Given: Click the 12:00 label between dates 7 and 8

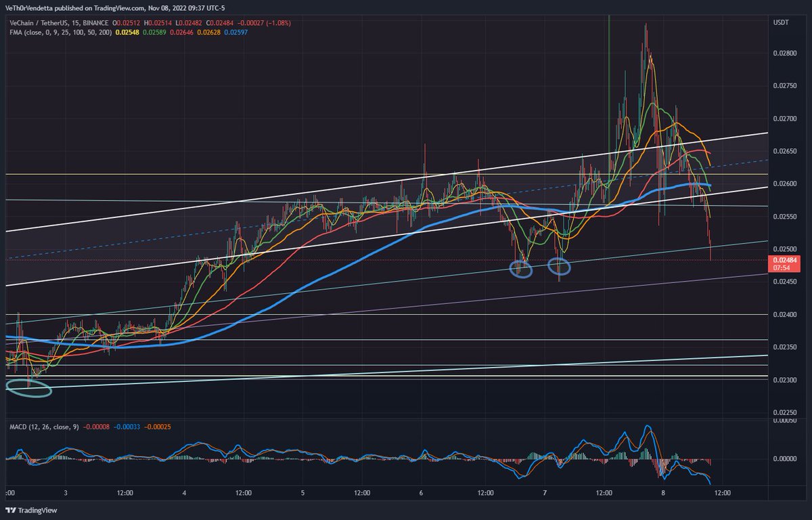Looking at the screenshot, I should [604, 493].
